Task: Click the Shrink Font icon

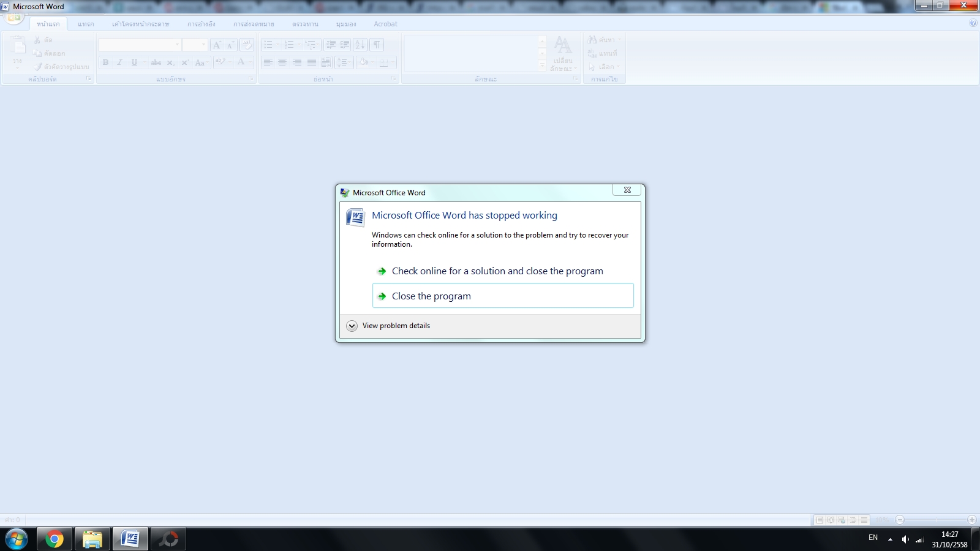Action: point(230,45)
